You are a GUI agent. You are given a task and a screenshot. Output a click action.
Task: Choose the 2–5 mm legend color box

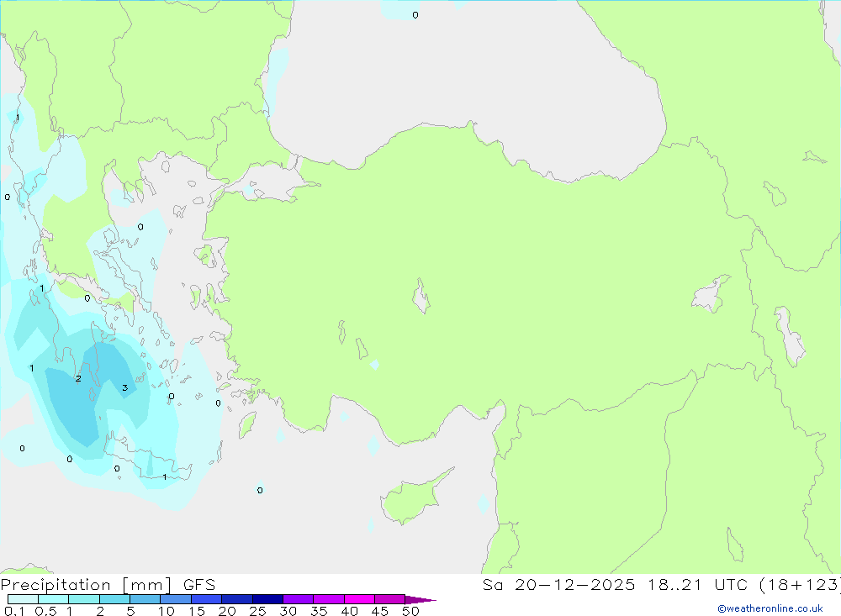pyautogui.click(x=114, y=599)
